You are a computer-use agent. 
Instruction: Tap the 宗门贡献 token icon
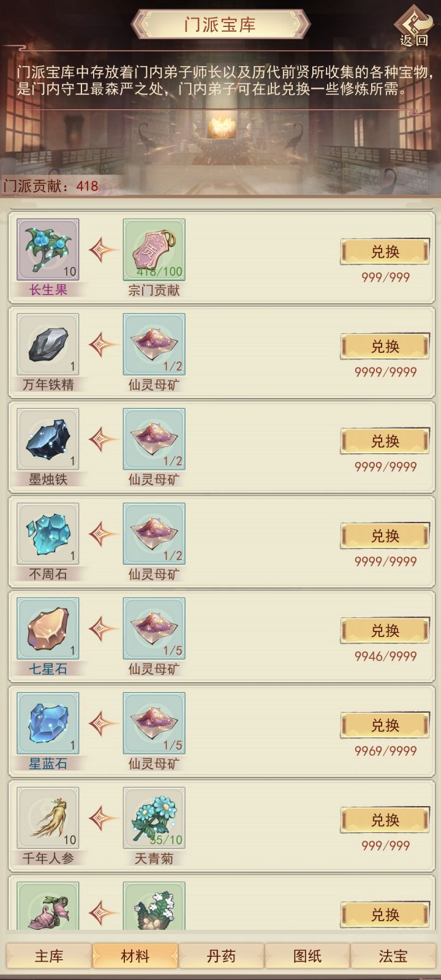pyautogui.click(x=154, y=250)
